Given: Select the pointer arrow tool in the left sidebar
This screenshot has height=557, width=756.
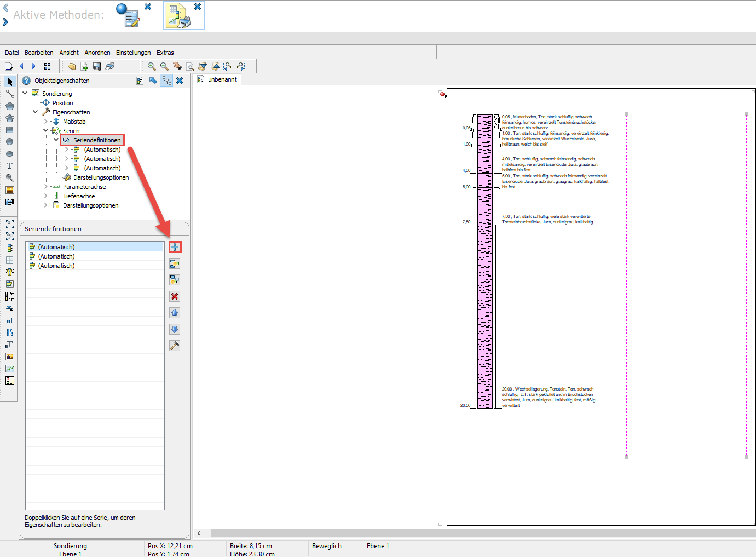Looking at the screenshot, I should click(x=10, y=82).
